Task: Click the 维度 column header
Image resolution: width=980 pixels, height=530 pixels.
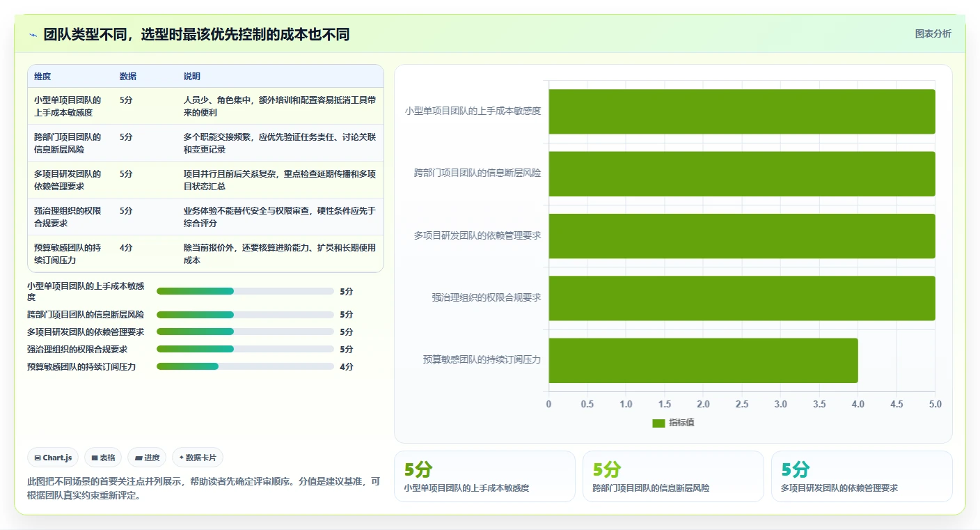Action: (x=42, y=77)
